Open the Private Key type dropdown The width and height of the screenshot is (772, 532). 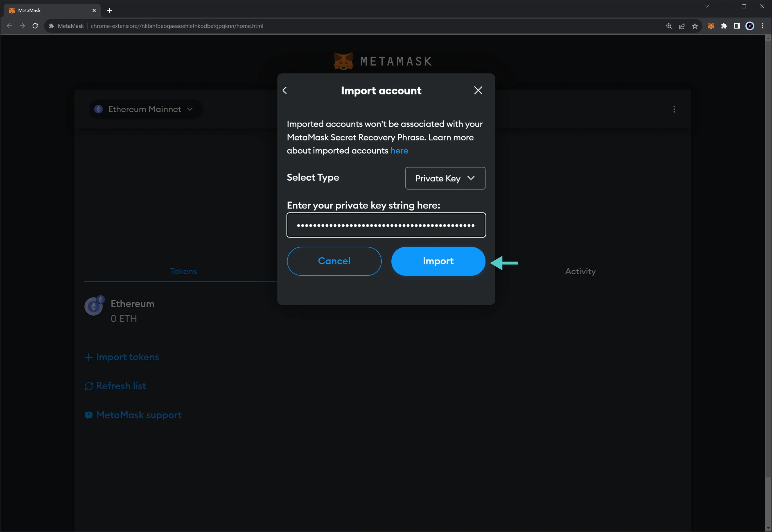(x=445, y=178)
